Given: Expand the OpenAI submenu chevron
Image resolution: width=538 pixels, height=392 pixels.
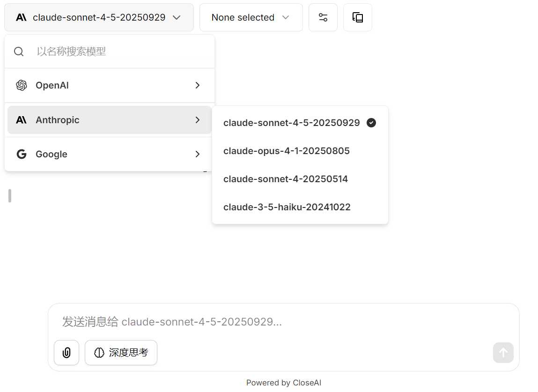Looking at the screenshot, I should tap(198, 85).
